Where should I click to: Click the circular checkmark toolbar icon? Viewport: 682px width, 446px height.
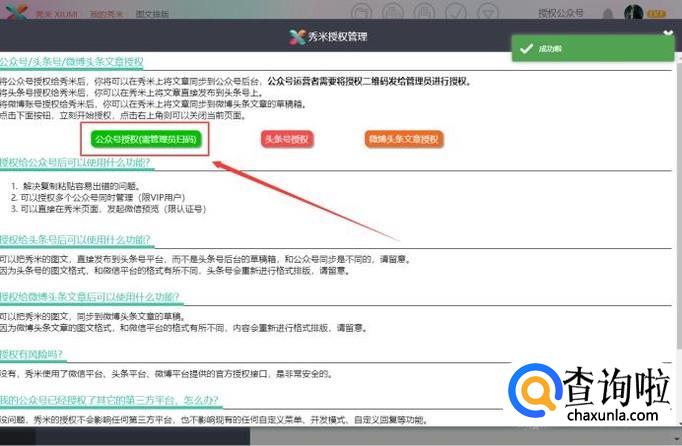(455, 13)
